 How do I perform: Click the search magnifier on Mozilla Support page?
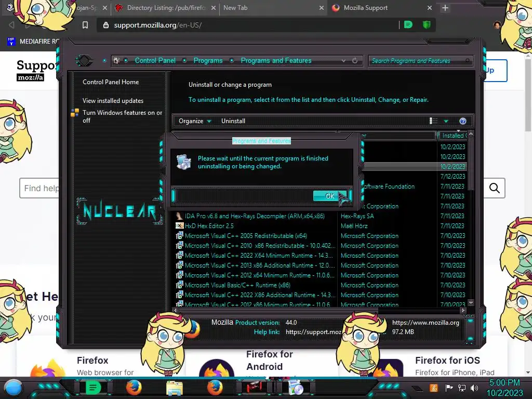(495, 188)
